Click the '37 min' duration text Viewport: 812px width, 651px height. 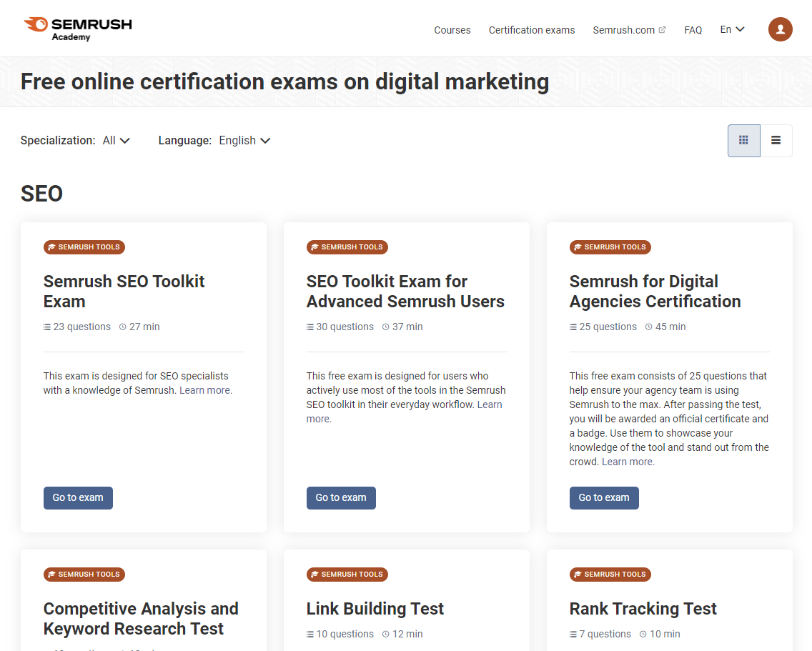click(x=407, y=327)
